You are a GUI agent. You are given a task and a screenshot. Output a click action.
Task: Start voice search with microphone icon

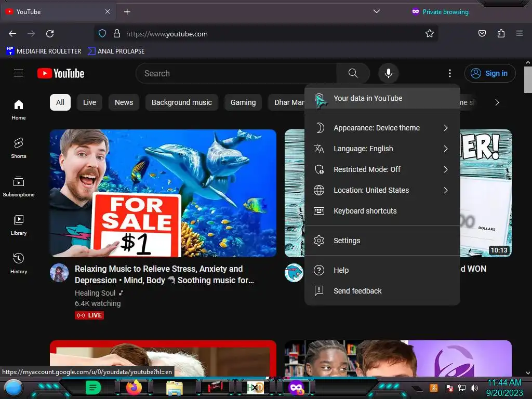coord(389,73)
